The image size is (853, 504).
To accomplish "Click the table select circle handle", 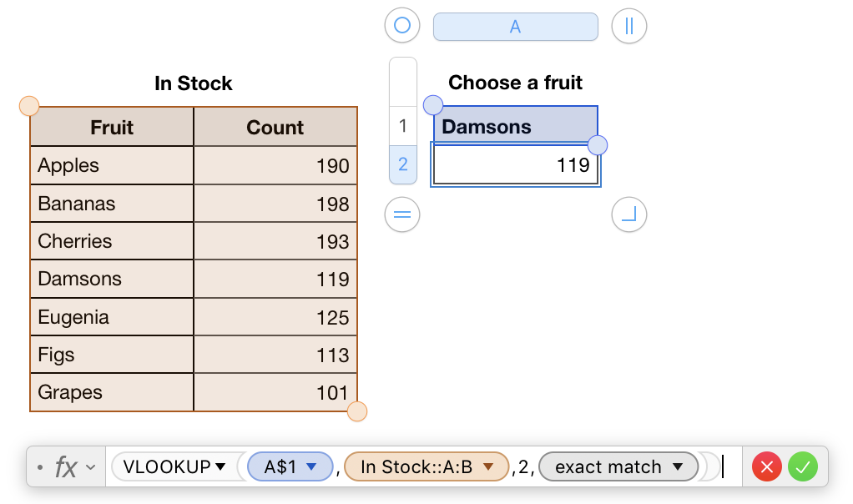I will 402,26.
